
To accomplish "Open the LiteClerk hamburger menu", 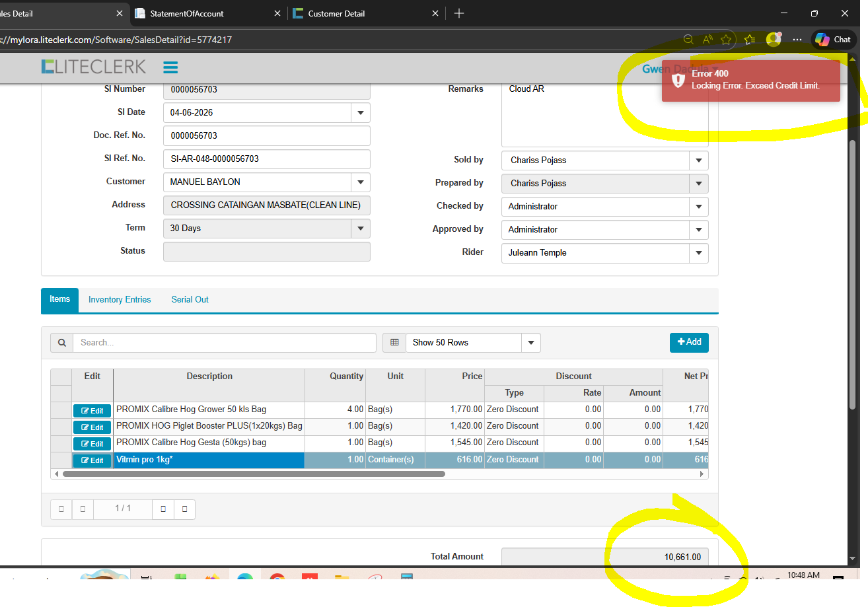I will click(x=170, y=67).
